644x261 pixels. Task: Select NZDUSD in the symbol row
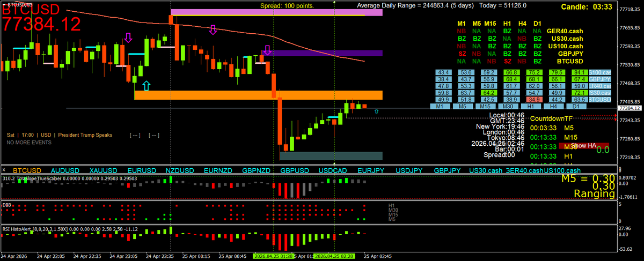[180, 170]
